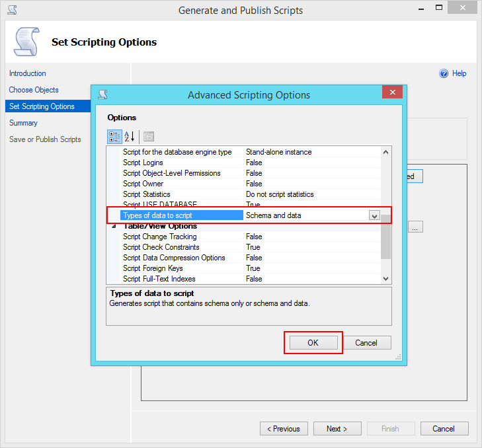Click the Advanced Scripting Options title icon

point(102,94)
